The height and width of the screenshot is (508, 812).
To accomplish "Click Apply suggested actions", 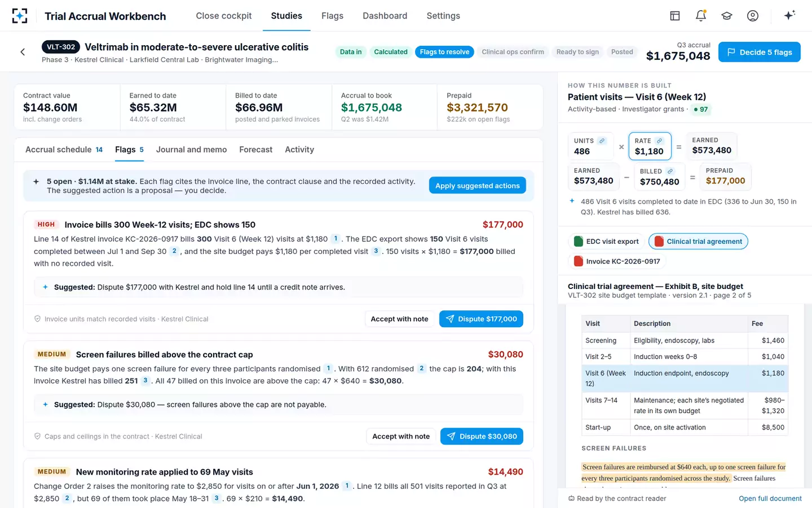I will coord(477,186).
